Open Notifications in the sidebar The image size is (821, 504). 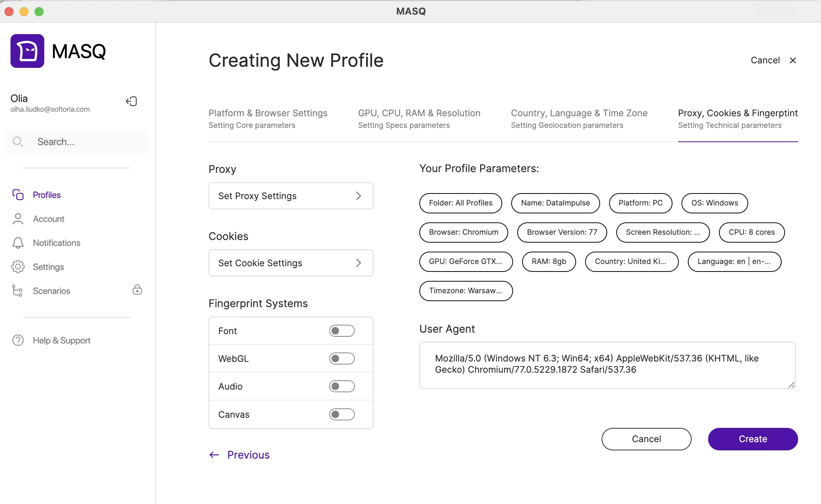[57, 243]
